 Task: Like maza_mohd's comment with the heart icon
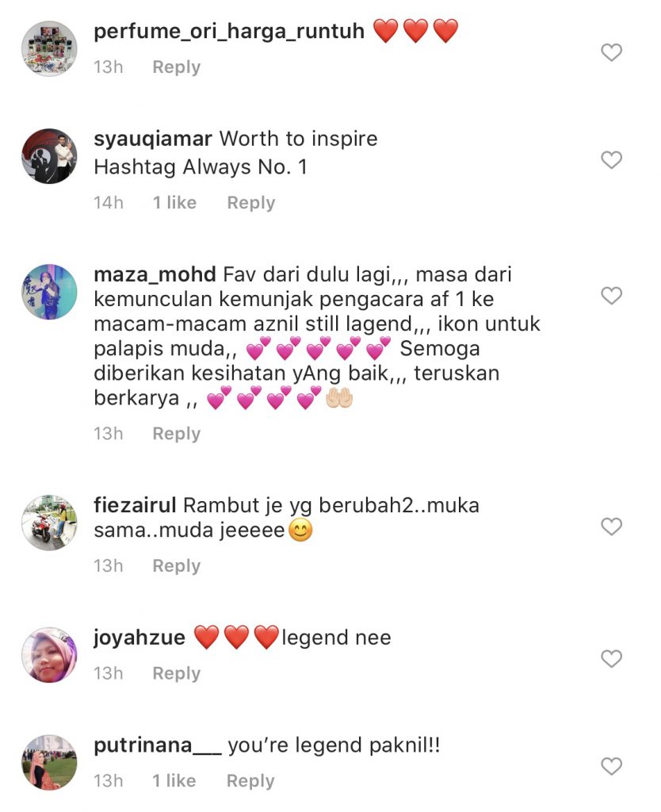pyautogui.click(x=611, y=296)
